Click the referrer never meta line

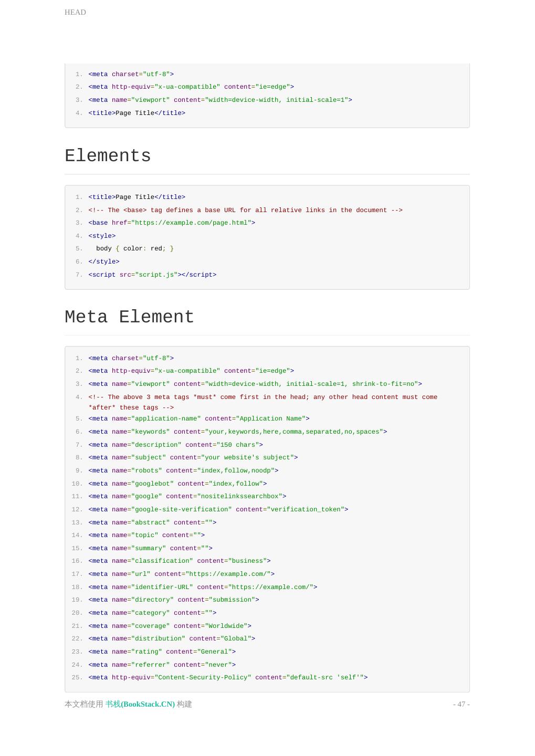(x=162, y=665)
